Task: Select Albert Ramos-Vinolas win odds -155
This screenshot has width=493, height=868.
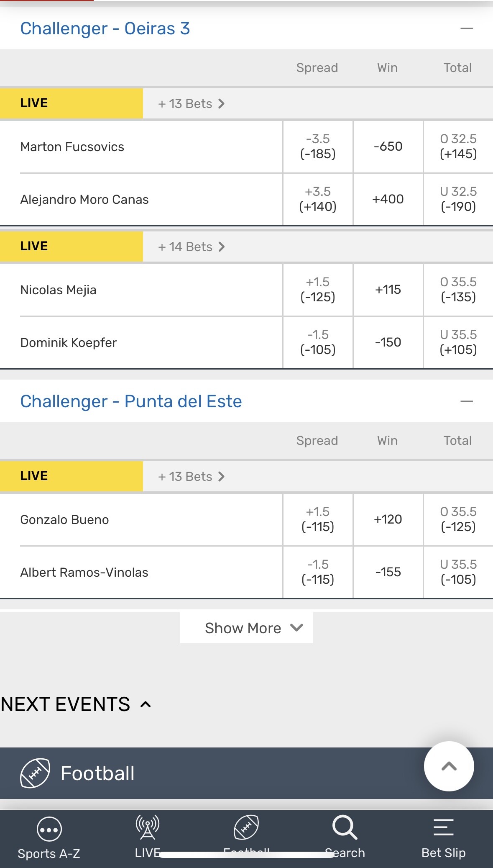Action: (388, 572)
